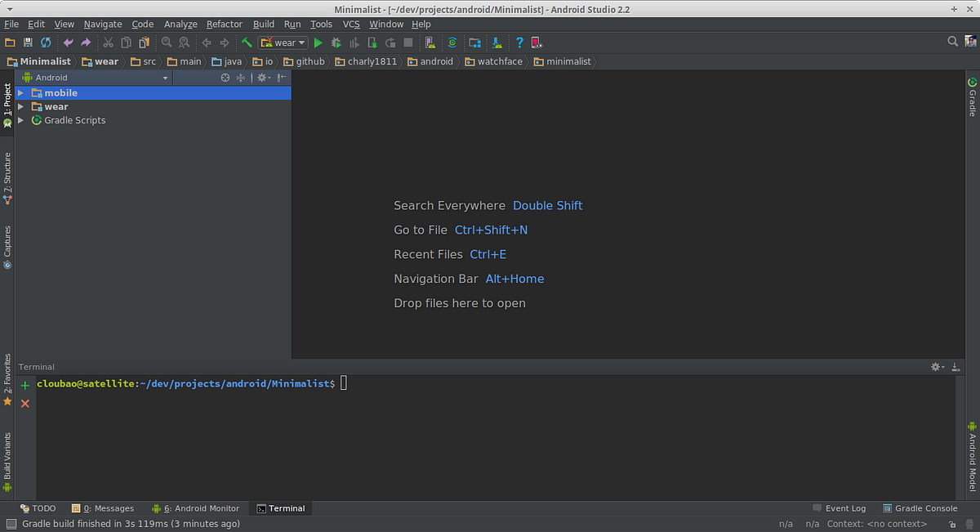Run the app with green play icon
This screenshot has height=532, width=980.
click(318, 42)
